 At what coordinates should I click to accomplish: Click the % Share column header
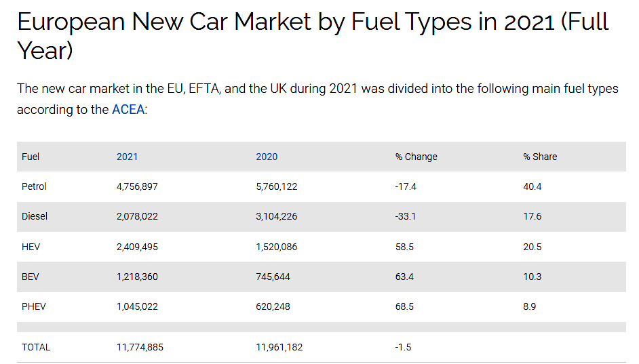pyautogui.click(x=540, y=157)
